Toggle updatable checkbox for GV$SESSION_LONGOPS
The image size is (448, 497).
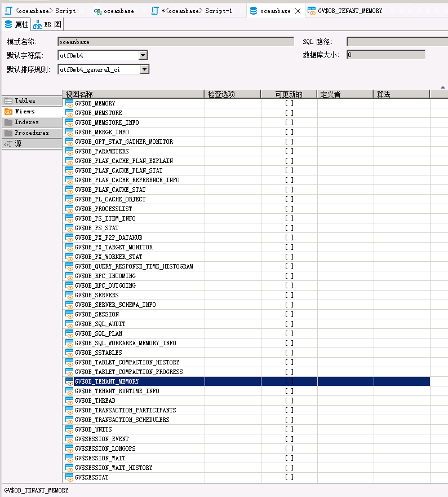(289, 448)
